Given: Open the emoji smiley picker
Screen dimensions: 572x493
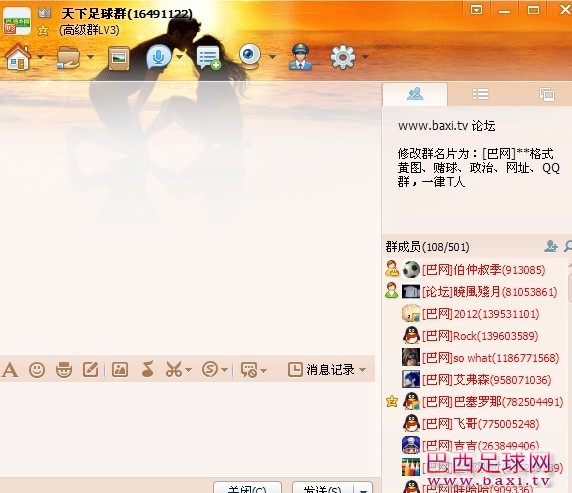Looking at the screenshot, I should [x=37, y=370].
